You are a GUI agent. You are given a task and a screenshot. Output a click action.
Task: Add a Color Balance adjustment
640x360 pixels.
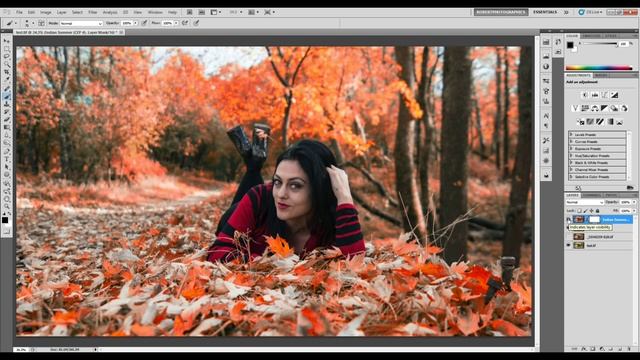[x=595, y=108]
